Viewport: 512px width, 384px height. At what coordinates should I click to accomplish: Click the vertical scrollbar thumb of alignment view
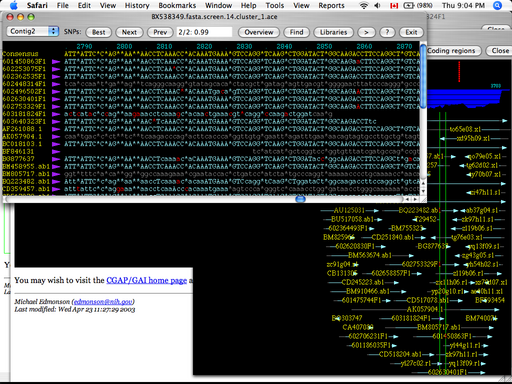click(423, 77)
